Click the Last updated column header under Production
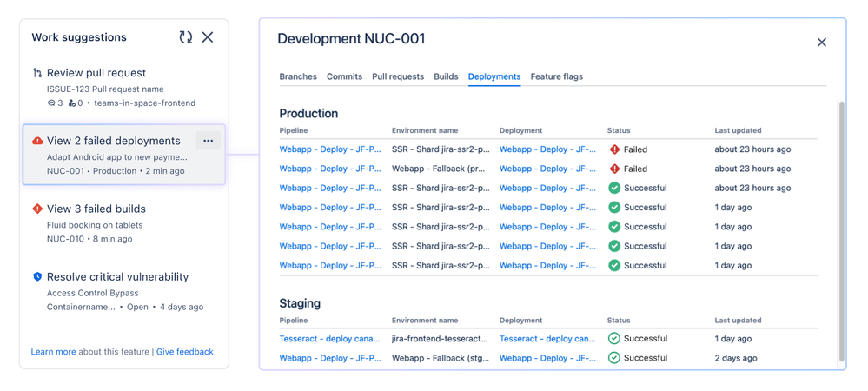The image size is (868, 391). click(x=738, y=130)
